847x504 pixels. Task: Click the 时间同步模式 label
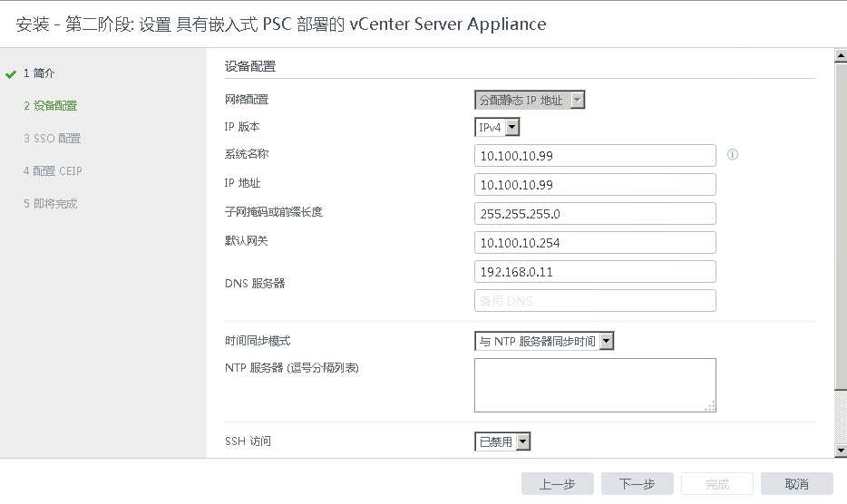pos(258,341)
